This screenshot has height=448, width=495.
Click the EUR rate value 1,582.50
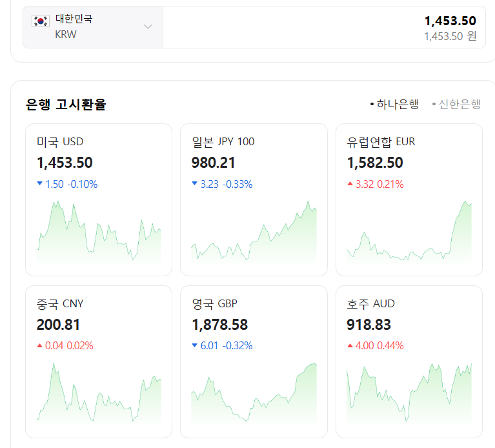pyautogui.click(x=375, y=163)
